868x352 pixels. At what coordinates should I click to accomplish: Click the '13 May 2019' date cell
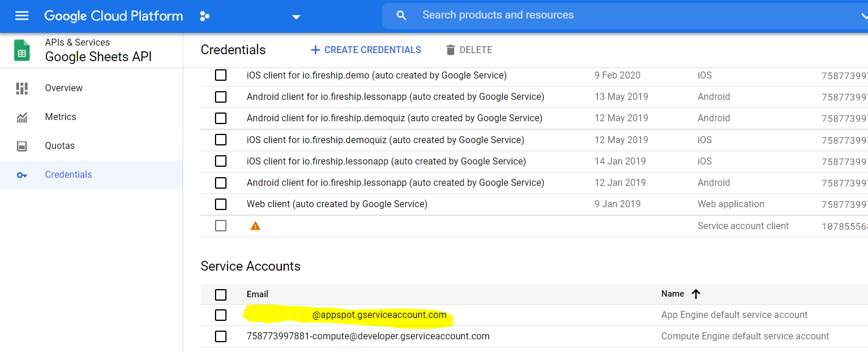click(621, 96)
